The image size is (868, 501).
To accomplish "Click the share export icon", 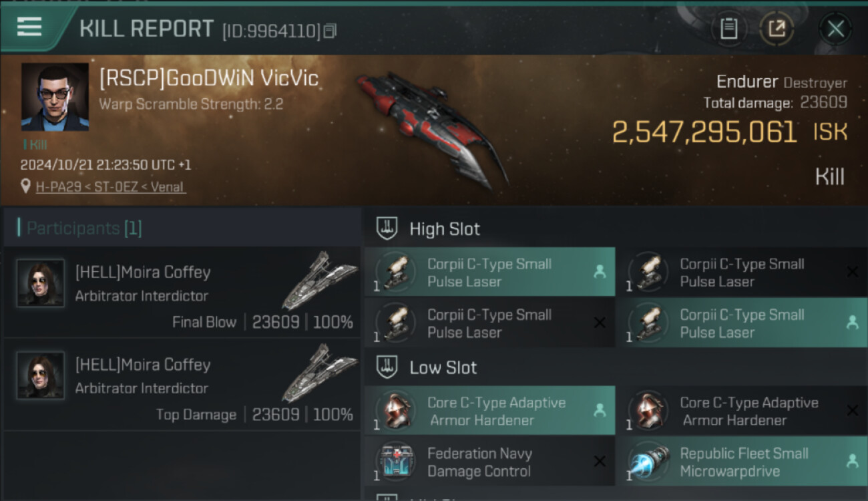I will 777,29.
